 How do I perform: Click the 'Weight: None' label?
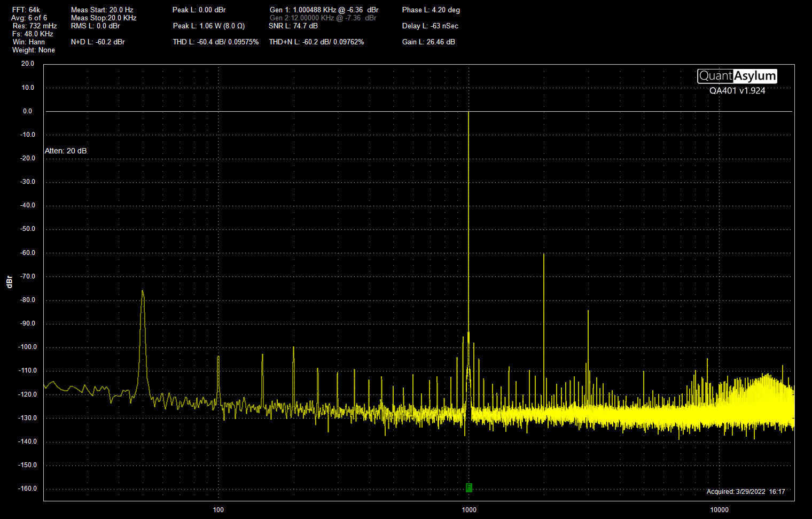[34, 50]
